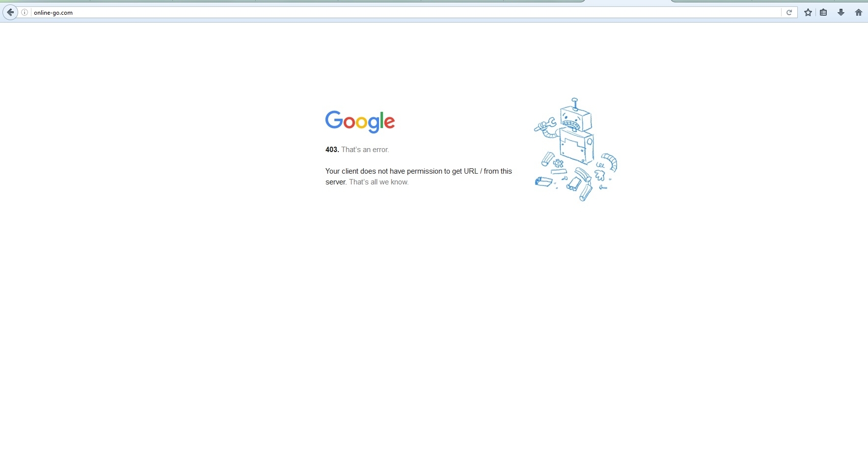Click the 'That's an error.' text

point(365,150)
